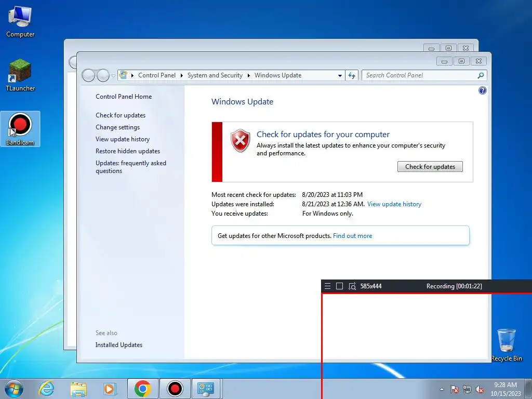Image resolution: width=532 pixels, height=399 pixels.
Task: Maximize the background window
Action: [x=448, y=48]
